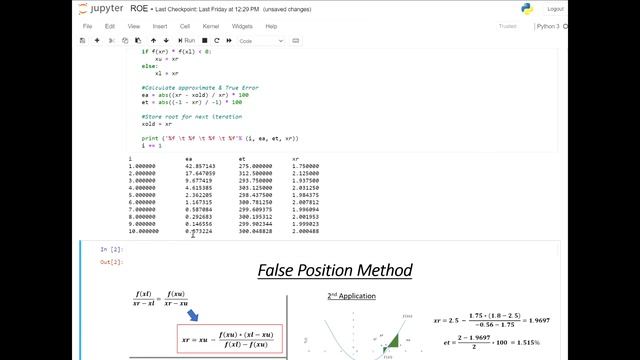Open the View menu
The height and width of the screenshot is (360, 640).
133,26
